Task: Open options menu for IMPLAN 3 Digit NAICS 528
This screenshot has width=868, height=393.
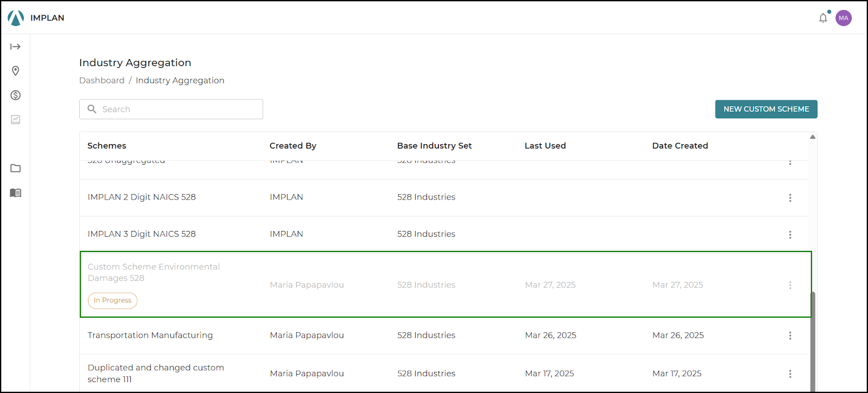Action: coord(790,235)
